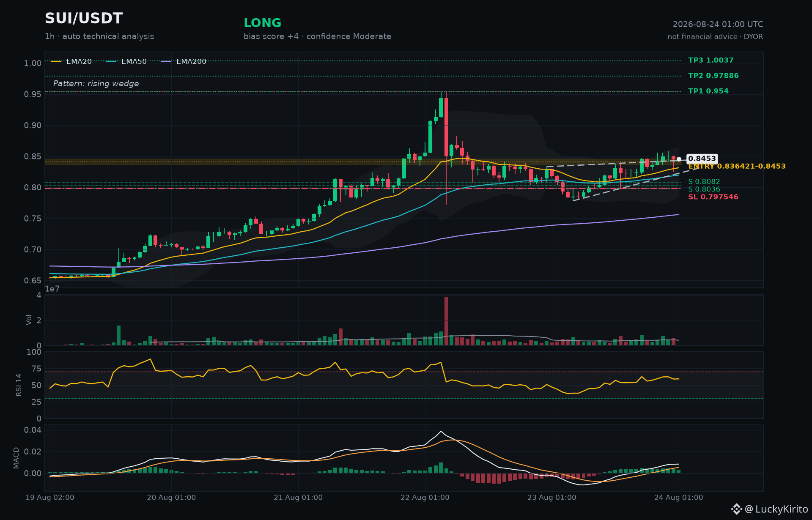Click the EMA20 legend label
This screenshot has height=520, width=812.
coord(79,61)
